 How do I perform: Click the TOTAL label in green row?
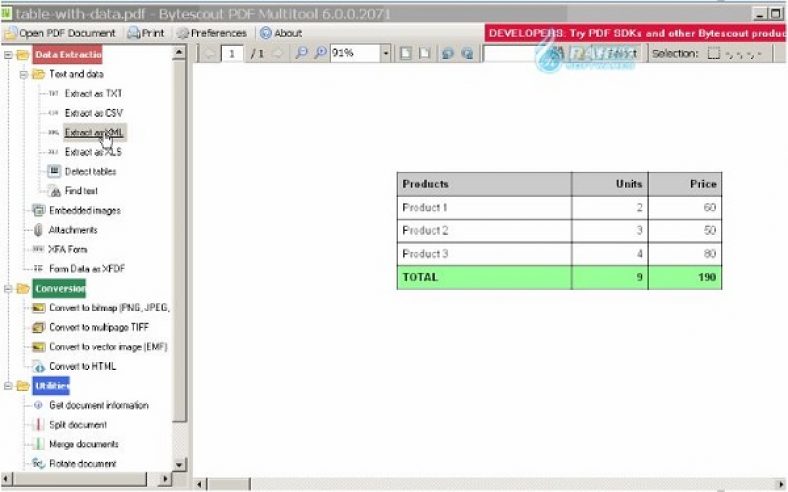(420, 277)
